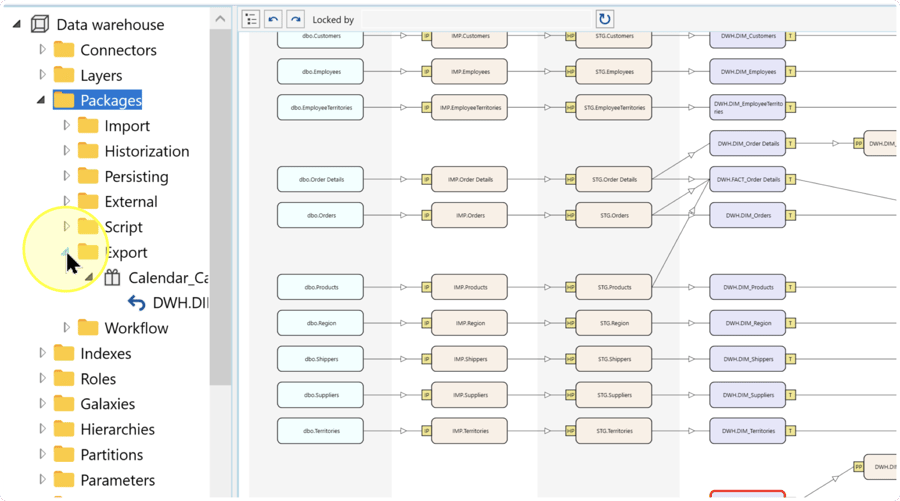Viewport: 900px width, 501px height.
Task: Select the STG.Customers staging node
Action: click(x=614, y=37)
